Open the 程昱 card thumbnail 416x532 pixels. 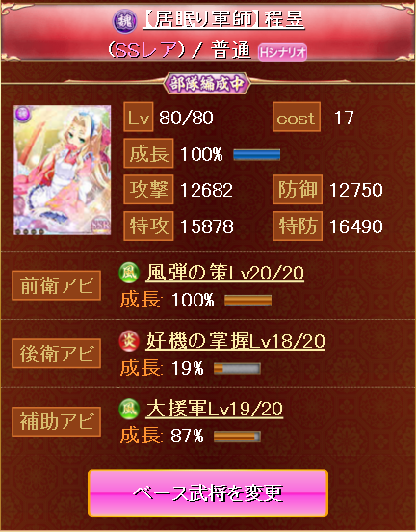tap(63, 170)
